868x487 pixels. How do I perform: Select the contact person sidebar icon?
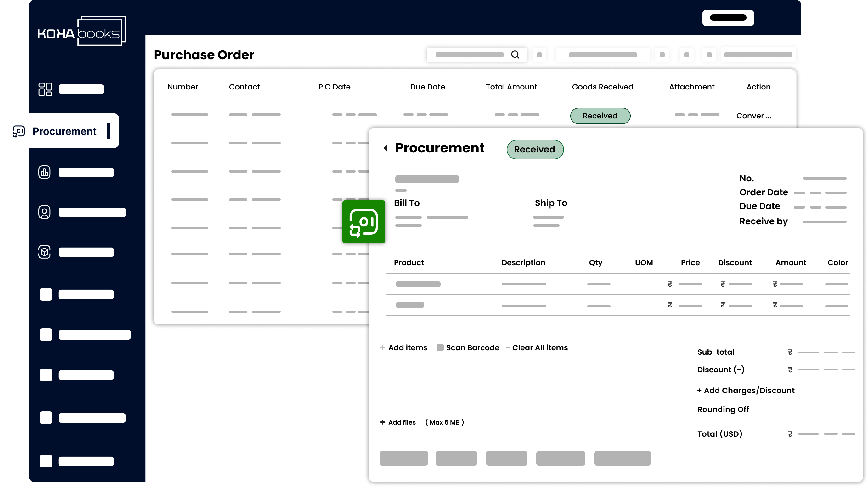point(44,212)
